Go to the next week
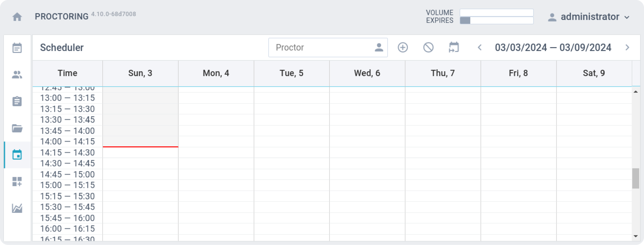 [627, 47]
